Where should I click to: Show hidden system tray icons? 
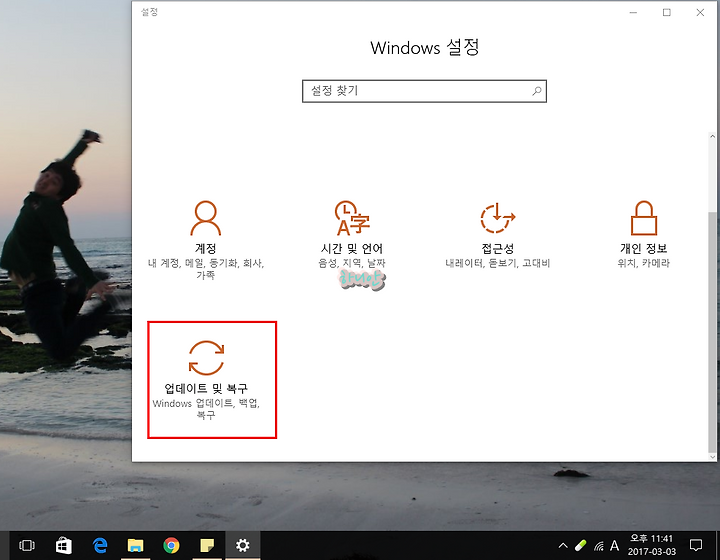click(563, 546)
